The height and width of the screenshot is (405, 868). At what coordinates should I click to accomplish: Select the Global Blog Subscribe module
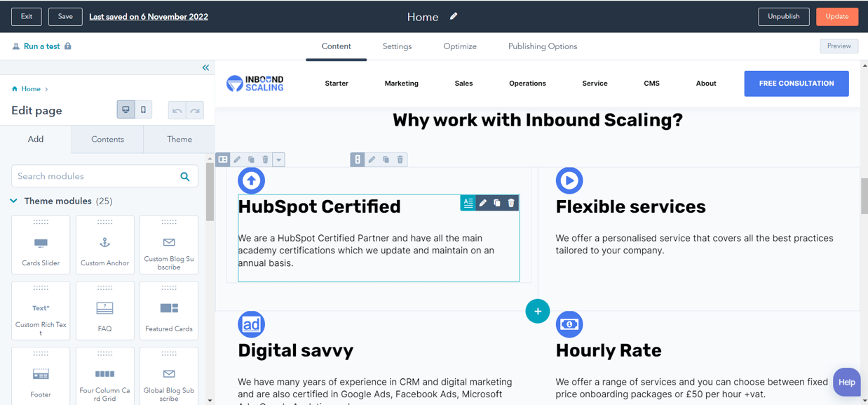point(169,376)
